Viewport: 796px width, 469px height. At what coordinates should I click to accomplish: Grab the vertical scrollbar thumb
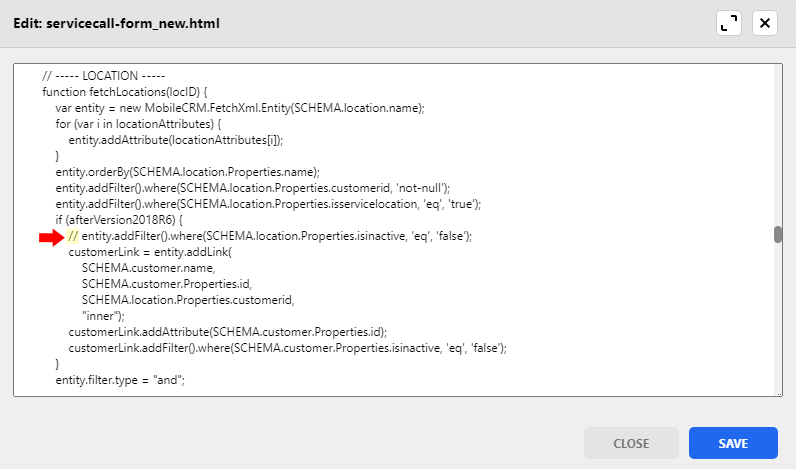pyautogui.click(x=777, y=235)
